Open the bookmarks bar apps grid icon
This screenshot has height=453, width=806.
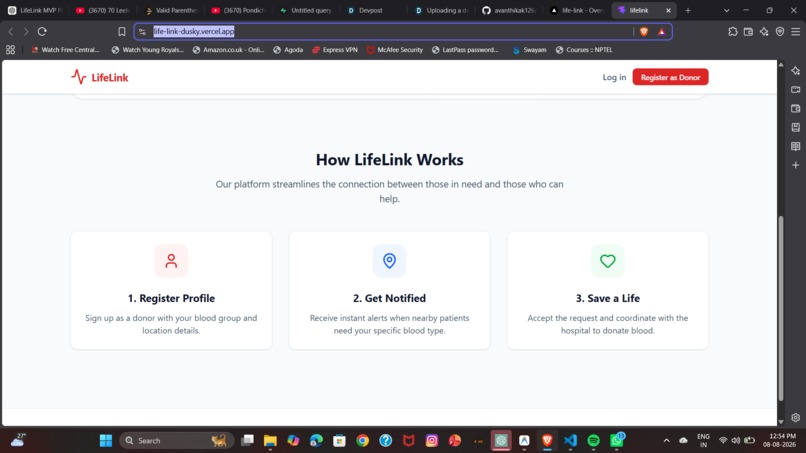10,50
